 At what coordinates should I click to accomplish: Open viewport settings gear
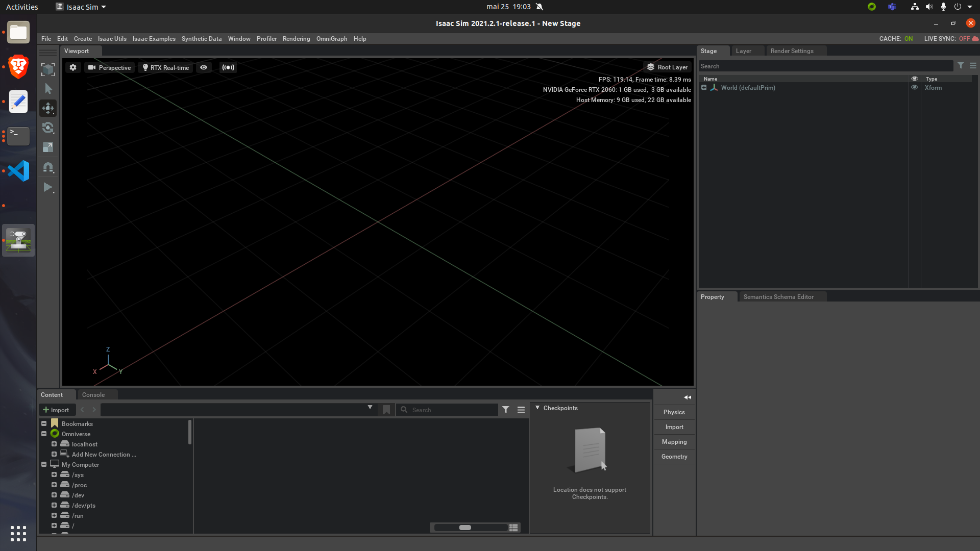[73, 67]
